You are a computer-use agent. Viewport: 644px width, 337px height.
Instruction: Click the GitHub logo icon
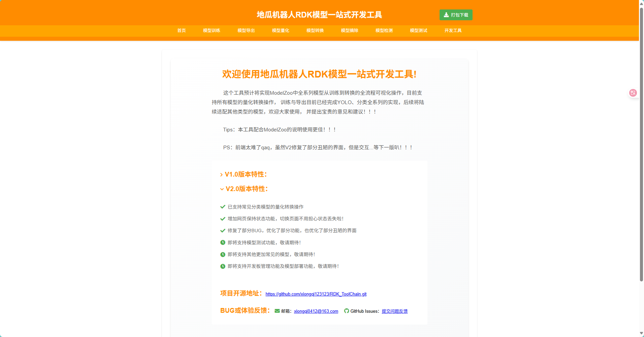tap(347, 311)
